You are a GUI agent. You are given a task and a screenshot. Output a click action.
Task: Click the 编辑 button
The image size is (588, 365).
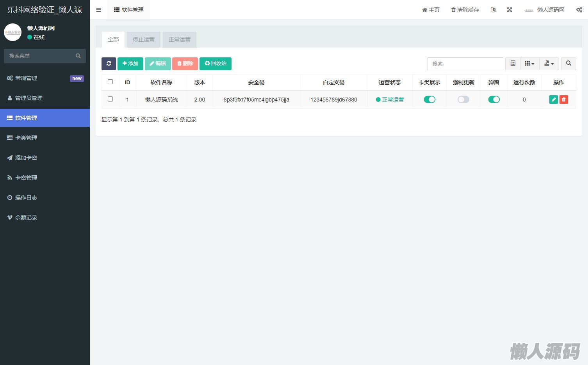click(x=158, y=64)
